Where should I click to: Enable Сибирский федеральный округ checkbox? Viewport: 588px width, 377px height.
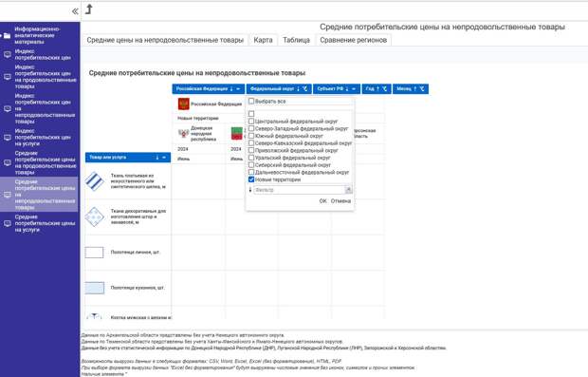[x=251, y=165]
